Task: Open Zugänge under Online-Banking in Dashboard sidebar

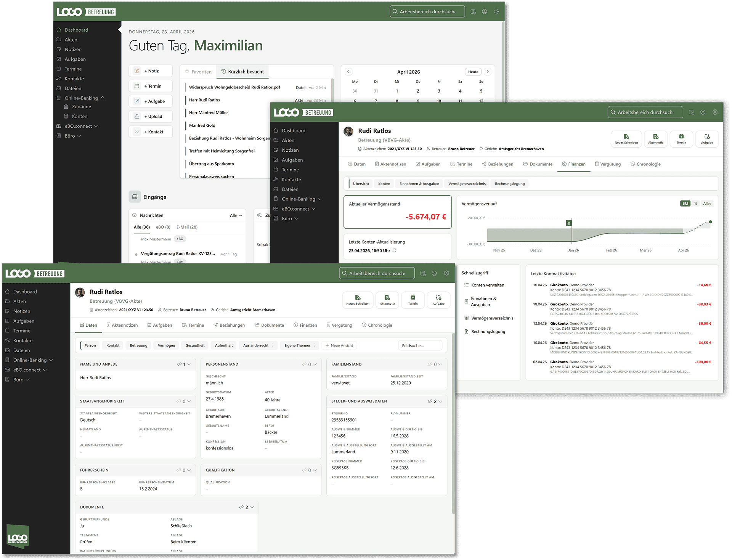Action: click(81, 107)
